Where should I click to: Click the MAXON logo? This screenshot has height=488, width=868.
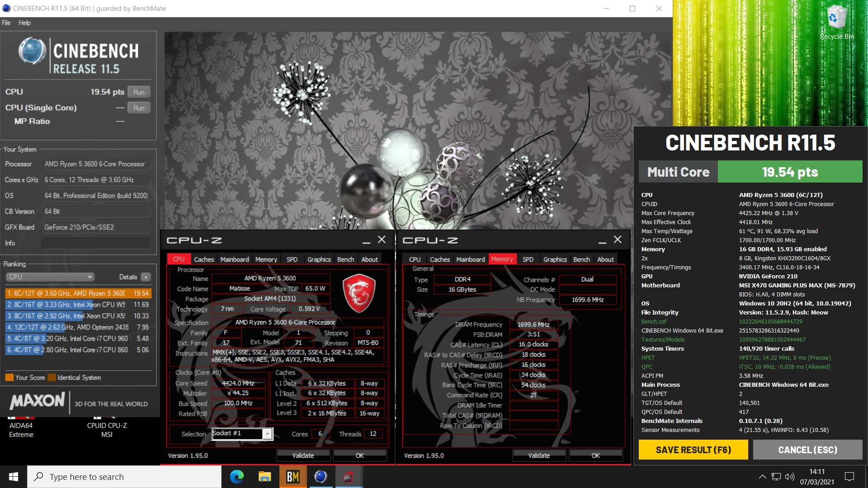(37, 401)
